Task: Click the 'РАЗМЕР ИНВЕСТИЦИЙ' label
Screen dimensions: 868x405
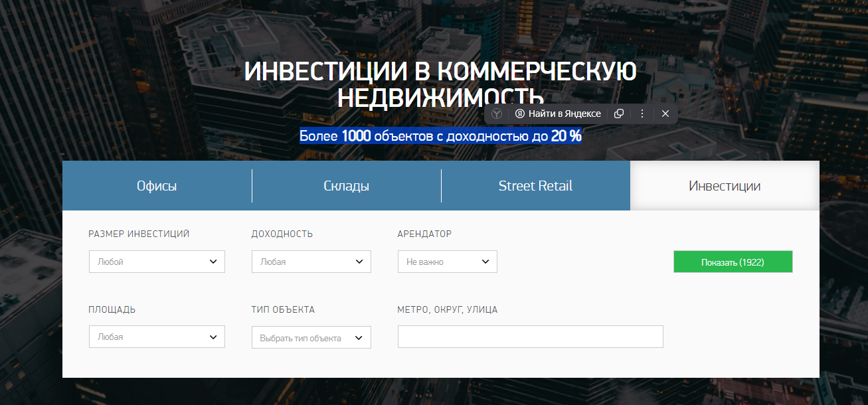Action: (x=139, y=234)
